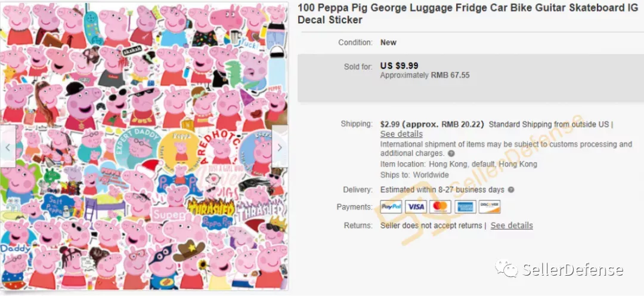Click the yellow Thrasher flame sticker
Viewport: 644px width, 296px height.
coord(211,207)
